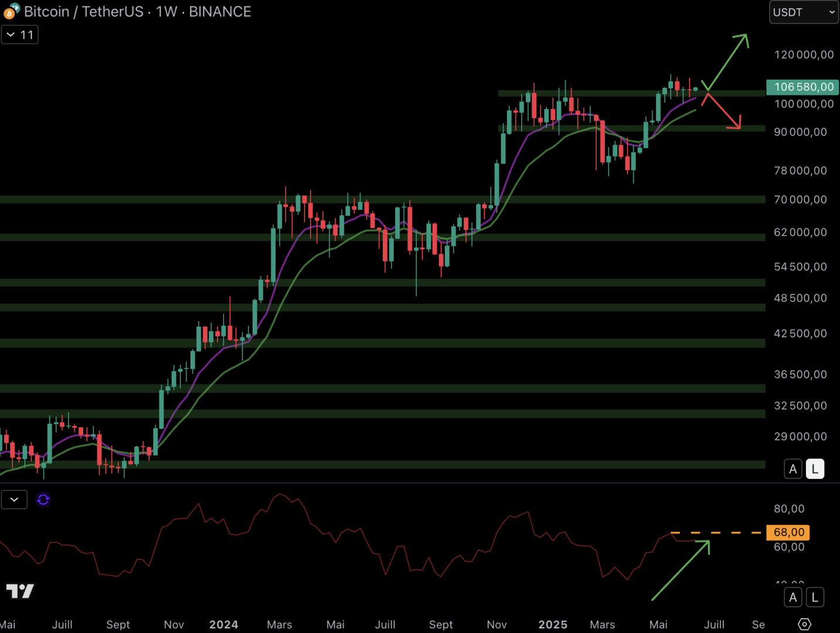Click the orange 68,00 RSI level label
Viewport: 840px width, 633px height.
788,532
